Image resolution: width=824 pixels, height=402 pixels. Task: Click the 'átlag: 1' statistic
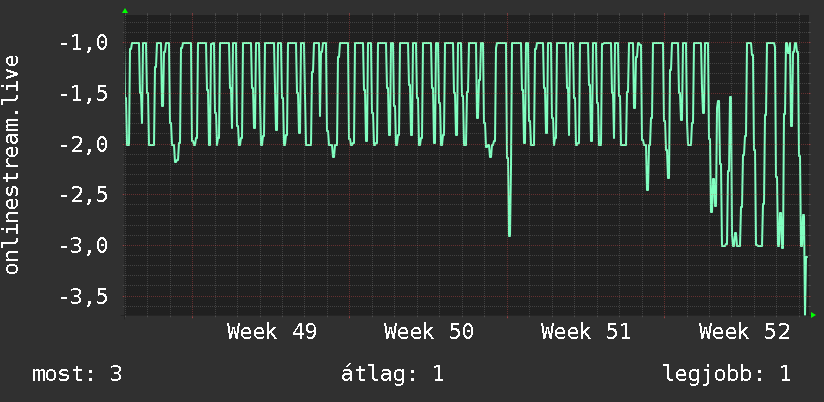point(392,374)
